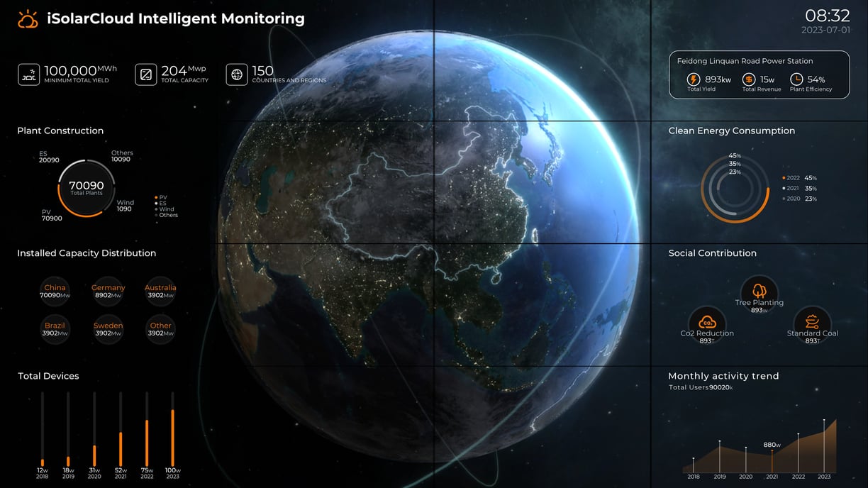The image size is (868, 488).
Task: Select the Brazil capacity bubble
Action: click(55, 329)
